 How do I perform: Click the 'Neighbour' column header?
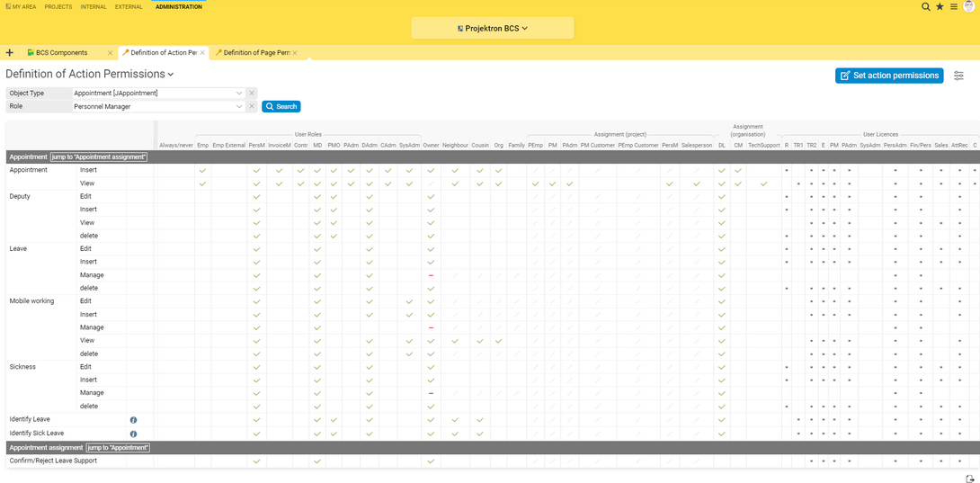(x=455, y=145)
